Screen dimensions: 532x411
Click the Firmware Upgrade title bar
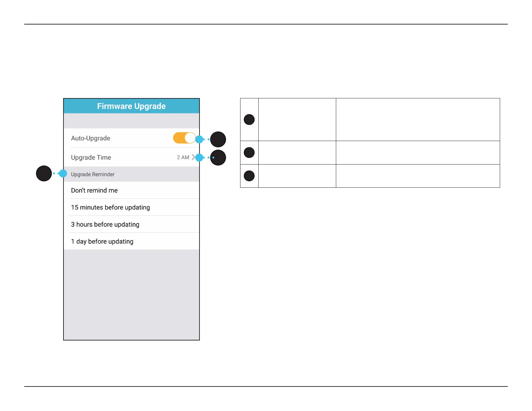pyautogui.click(x=131, y=106)
